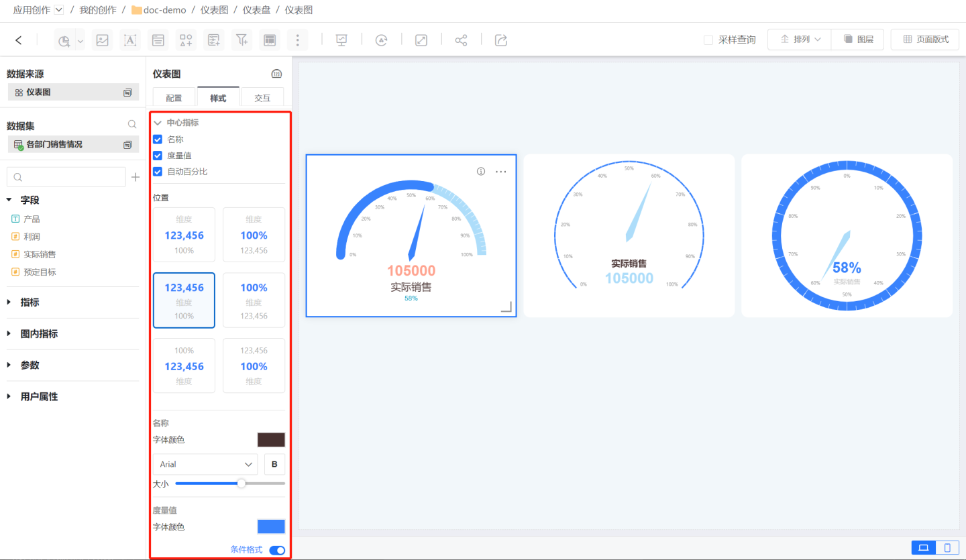Uncheck the 自动百分比 checkbox
The image size is (966, 560).
point(158,172)
